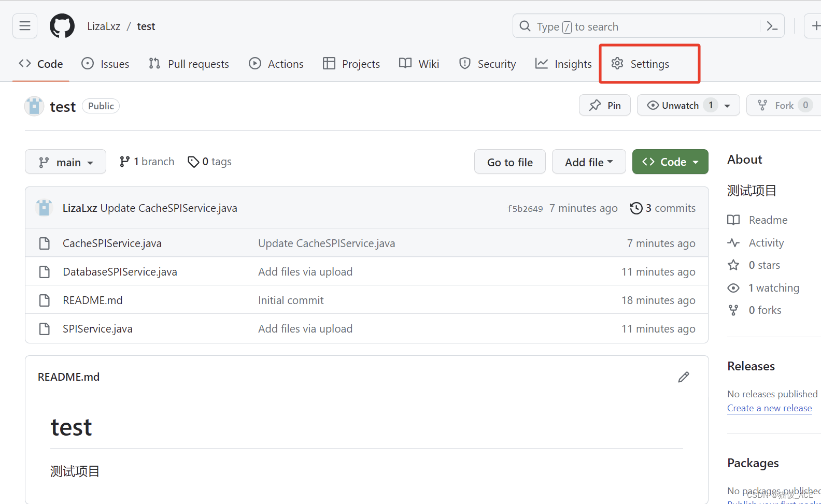Open CacheSPIService.java file

(x=112, y=243)
